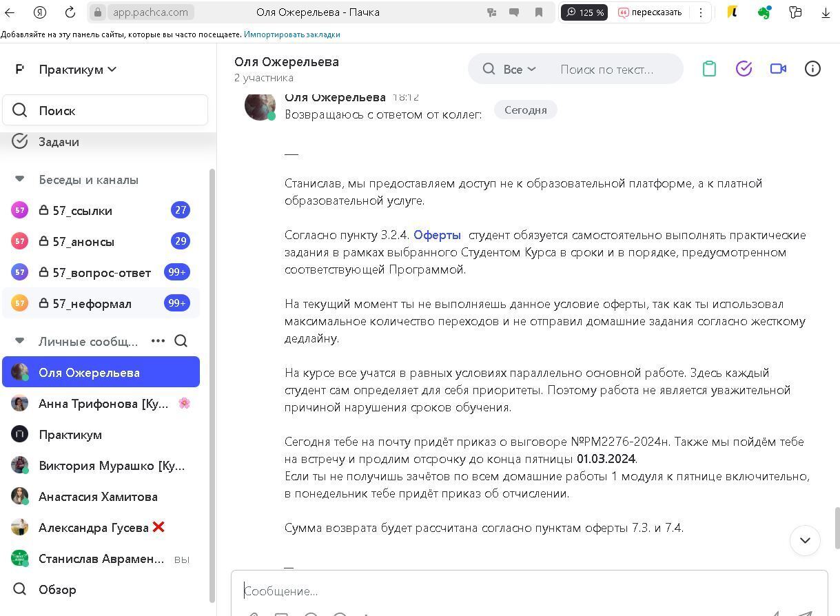Screen dimensions: 840x616
Task: Open the Evernote extension in browser toolbar
Action: coord(765,12)
